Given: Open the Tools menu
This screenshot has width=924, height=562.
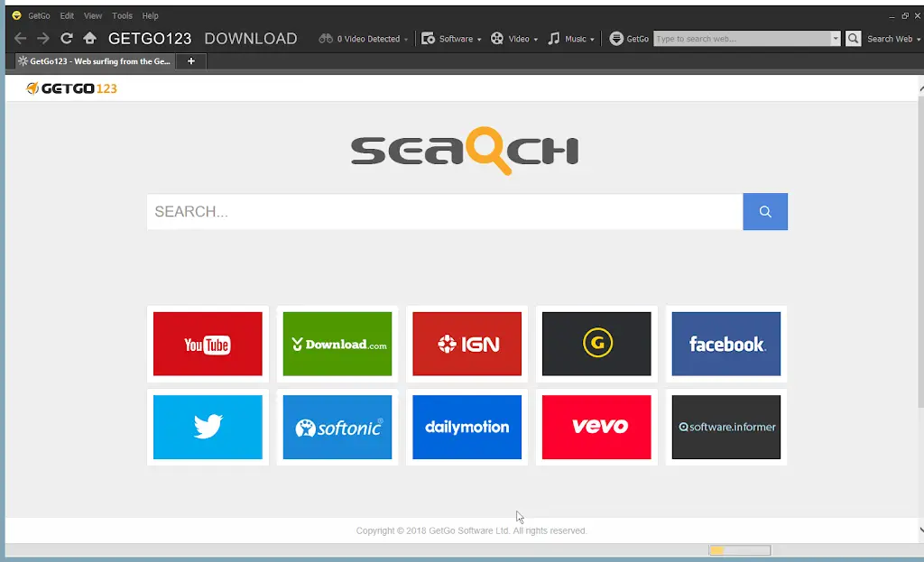Looking at the screenshot, I should (122, 16).
